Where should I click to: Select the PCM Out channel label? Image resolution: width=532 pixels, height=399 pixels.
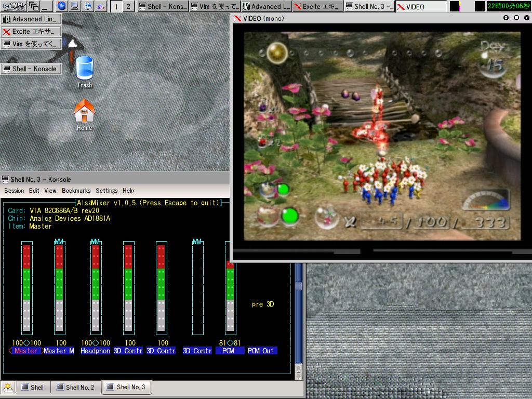pyautogui.click(x=262, y=351)
